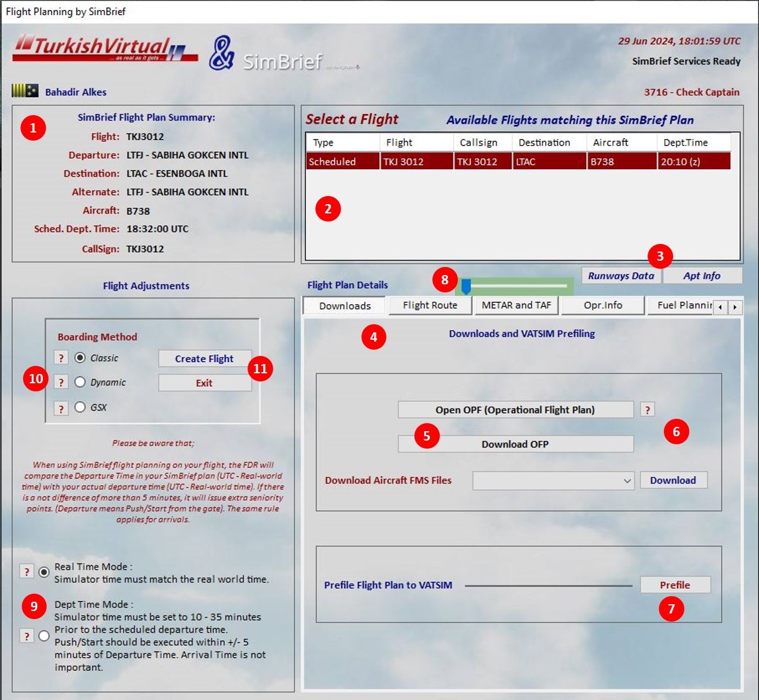This screenshot has height=700, width=759.
Task: Click the blue slider thumb above Flight Plan Details
Action: [466, 286]
